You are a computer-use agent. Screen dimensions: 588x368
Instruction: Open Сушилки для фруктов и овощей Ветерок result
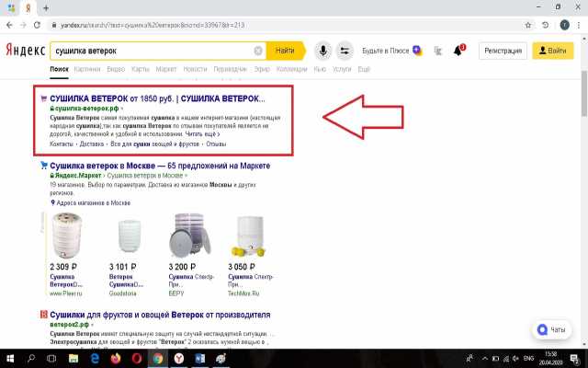point(160,315)
